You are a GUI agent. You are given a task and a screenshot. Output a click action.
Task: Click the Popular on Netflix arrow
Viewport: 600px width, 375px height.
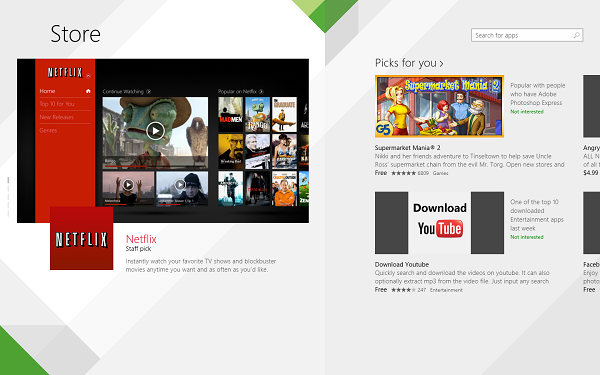point(261,91)
